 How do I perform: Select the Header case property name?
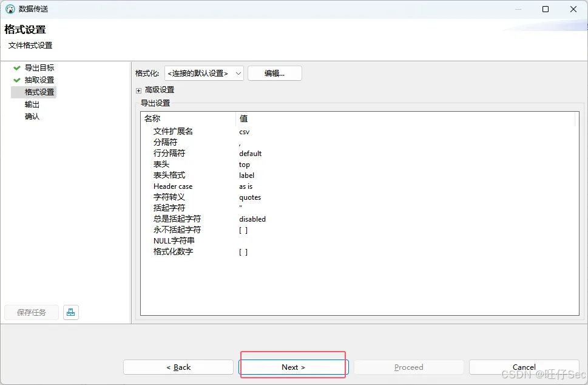pos(173,186)
